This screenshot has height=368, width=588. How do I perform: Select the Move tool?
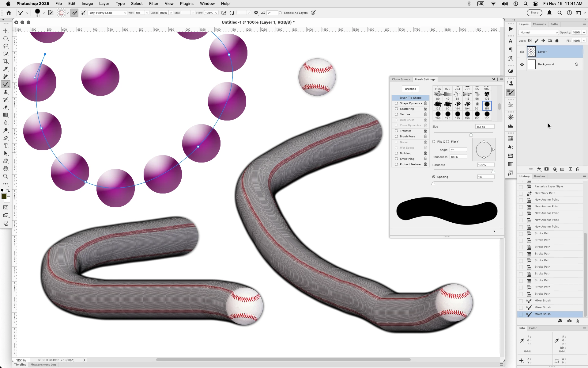point(6,31)
